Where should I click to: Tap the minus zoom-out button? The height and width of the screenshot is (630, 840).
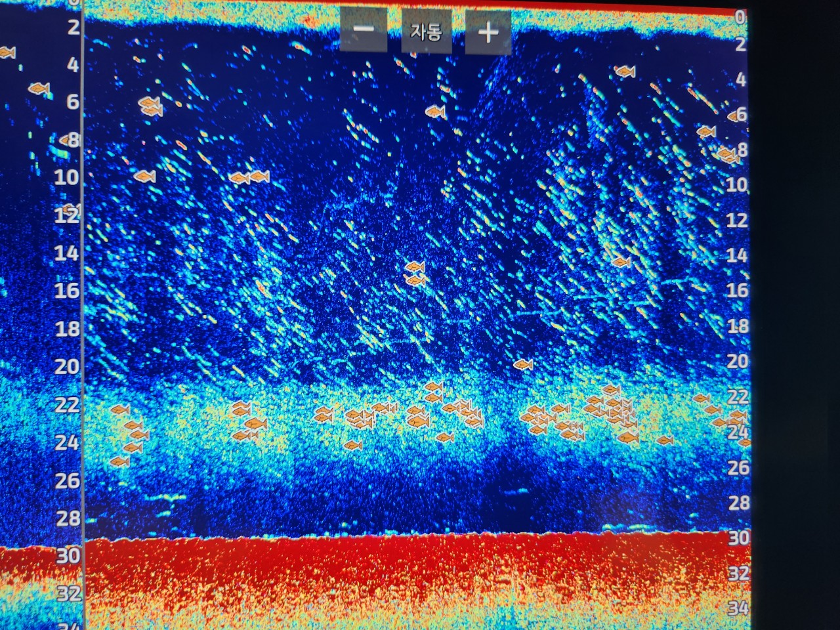(364, 30)
